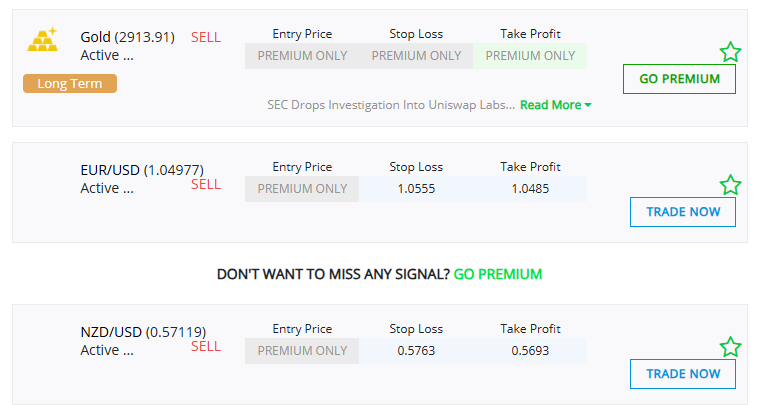This screenshot has height=405, width=759.
Task: Click Gold's Entry Price PREMIUM ONLY field
Action: pos(302,56)
